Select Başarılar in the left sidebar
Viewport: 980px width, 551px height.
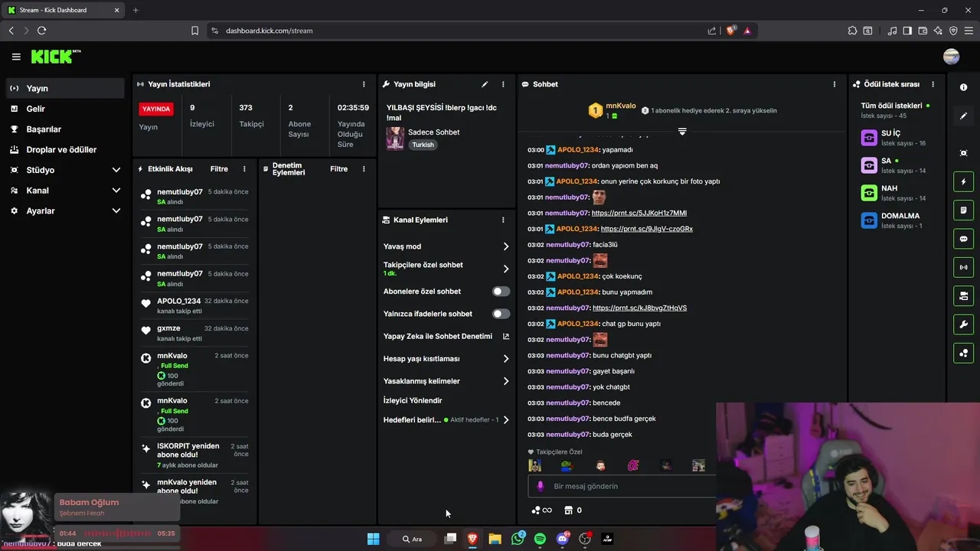[65, 129]
